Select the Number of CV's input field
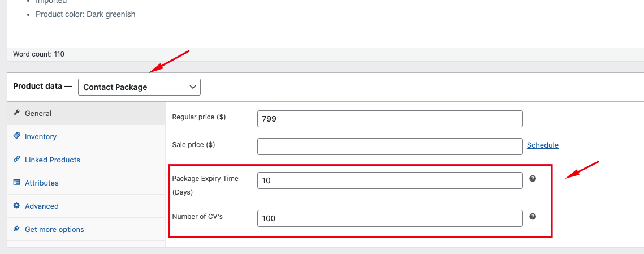The height and width of the screenshot is (254, 644). 390,218
